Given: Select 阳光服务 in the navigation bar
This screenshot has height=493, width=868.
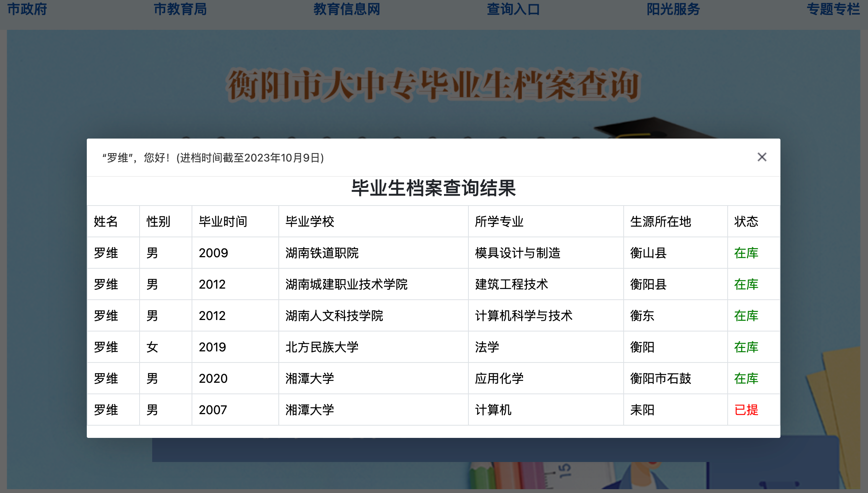Looking at the screenshot, I should pyautogui.click(x=673, y=9).
